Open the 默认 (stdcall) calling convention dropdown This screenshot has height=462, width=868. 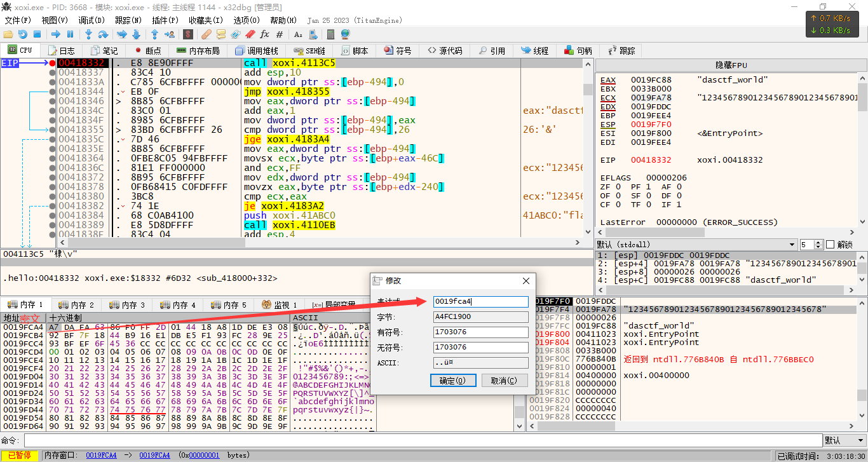click(792, 245)
